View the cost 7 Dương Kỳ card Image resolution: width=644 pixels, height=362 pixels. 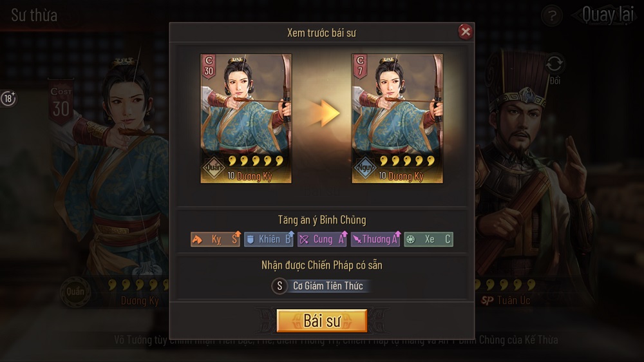[397, 119]
